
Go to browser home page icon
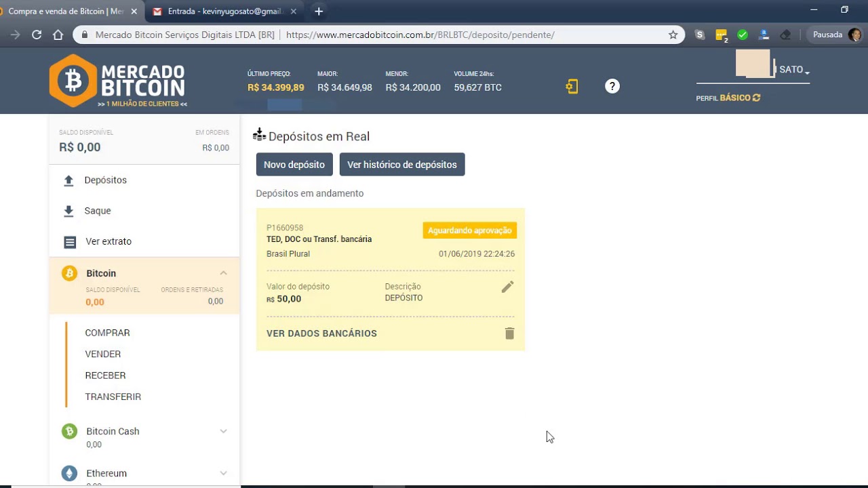point(58,35)
